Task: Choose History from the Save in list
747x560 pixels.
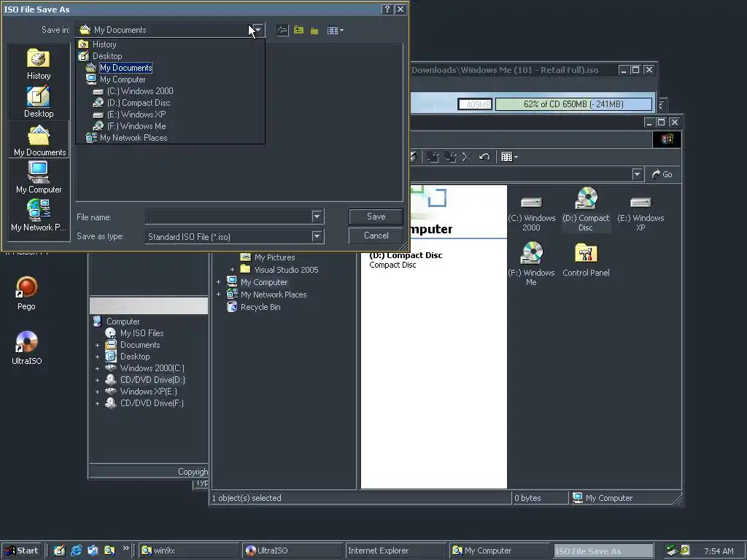Action: coord(104,44)
